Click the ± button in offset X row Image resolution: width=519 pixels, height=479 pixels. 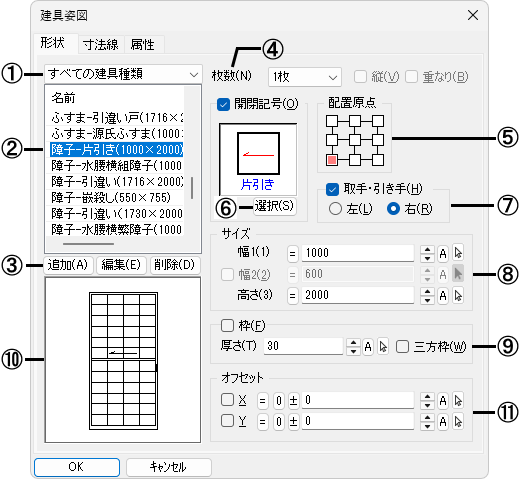pyautogui.click(x=293, y=401)
